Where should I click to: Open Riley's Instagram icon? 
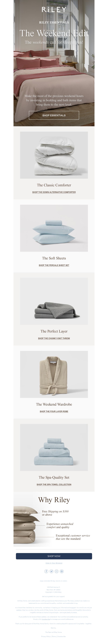click(57, 571)
